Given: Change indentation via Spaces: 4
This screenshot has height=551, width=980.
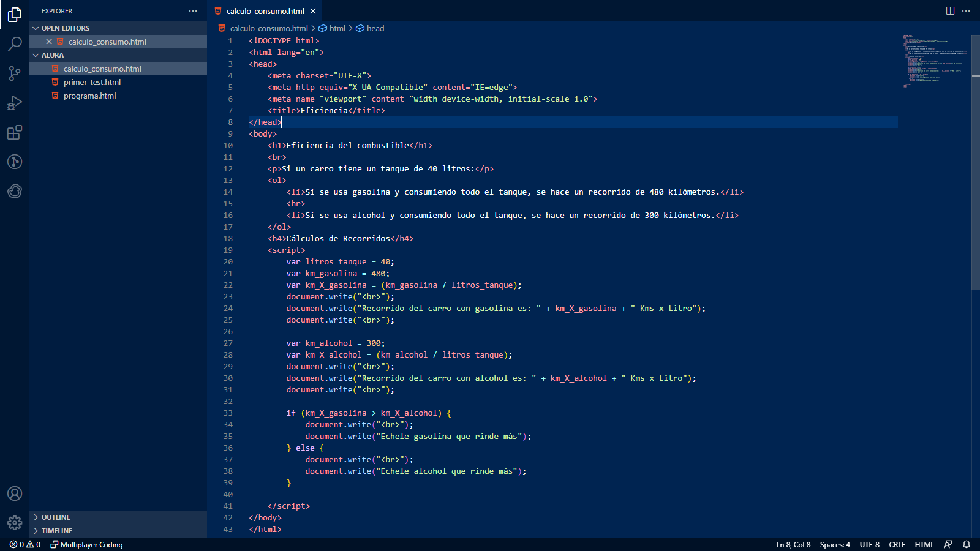Looking at the screenshot, I should [835, 544].
